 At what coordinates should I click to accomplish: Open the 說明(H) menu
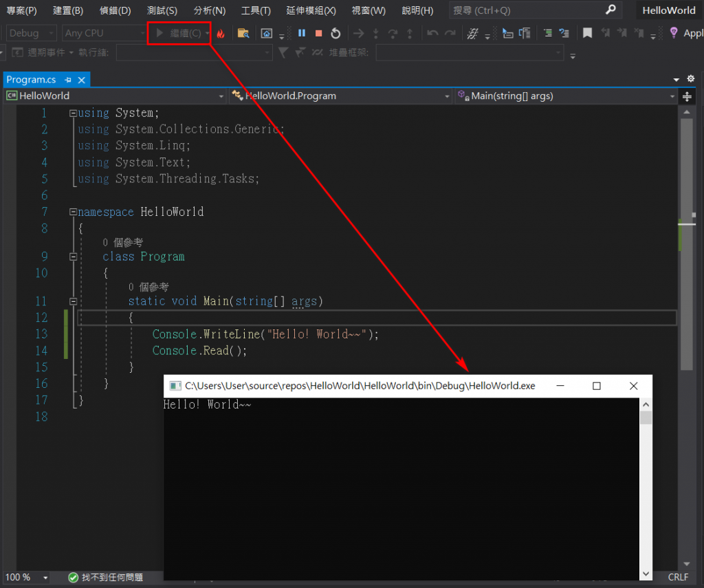[417, 10]
